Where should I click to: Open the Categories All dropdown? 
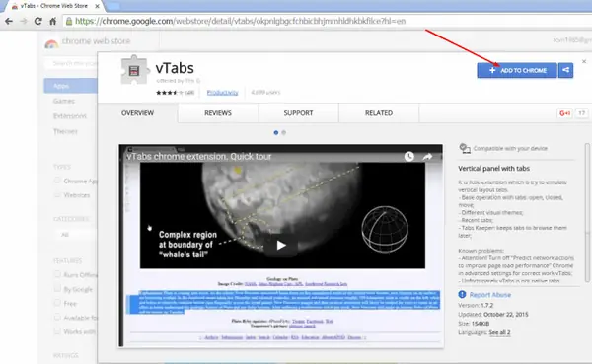coord(76,235)
